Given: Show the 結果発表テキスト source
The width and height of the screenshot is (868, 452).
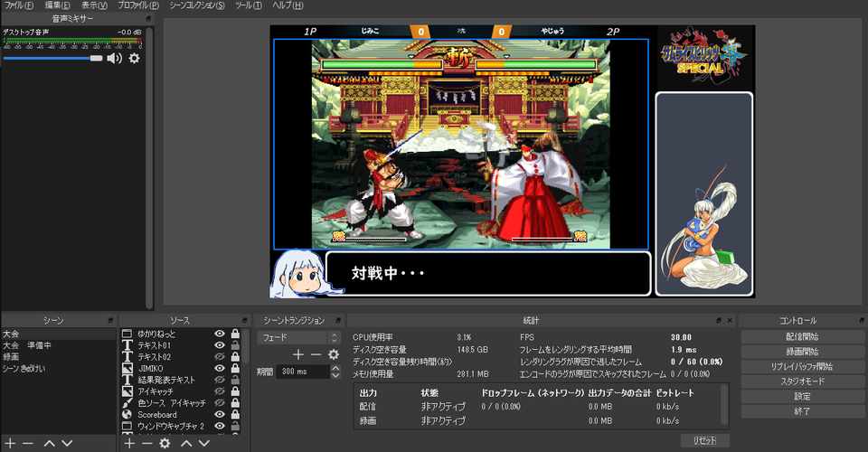Looking at the screenshot, I should [220, 380].
